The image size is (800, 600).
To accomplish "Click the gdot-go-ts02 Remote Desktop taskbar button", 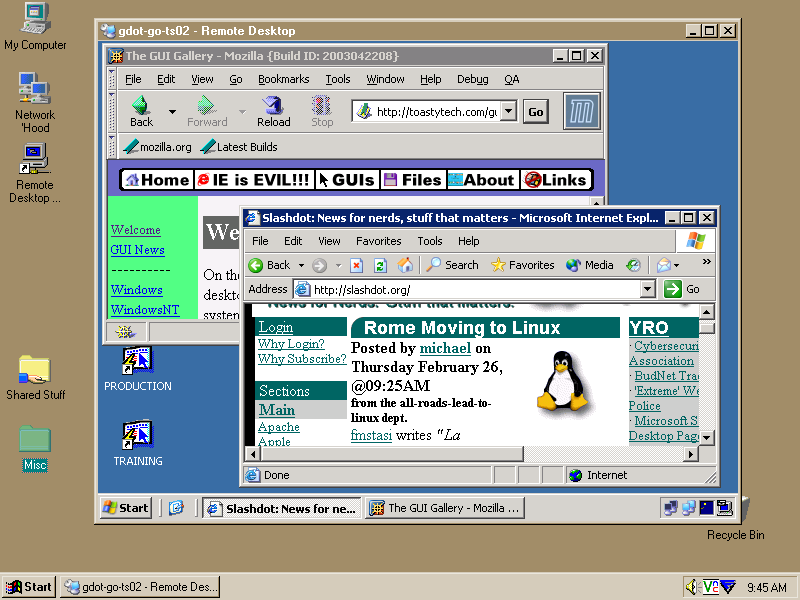I will tap(140, 587).
